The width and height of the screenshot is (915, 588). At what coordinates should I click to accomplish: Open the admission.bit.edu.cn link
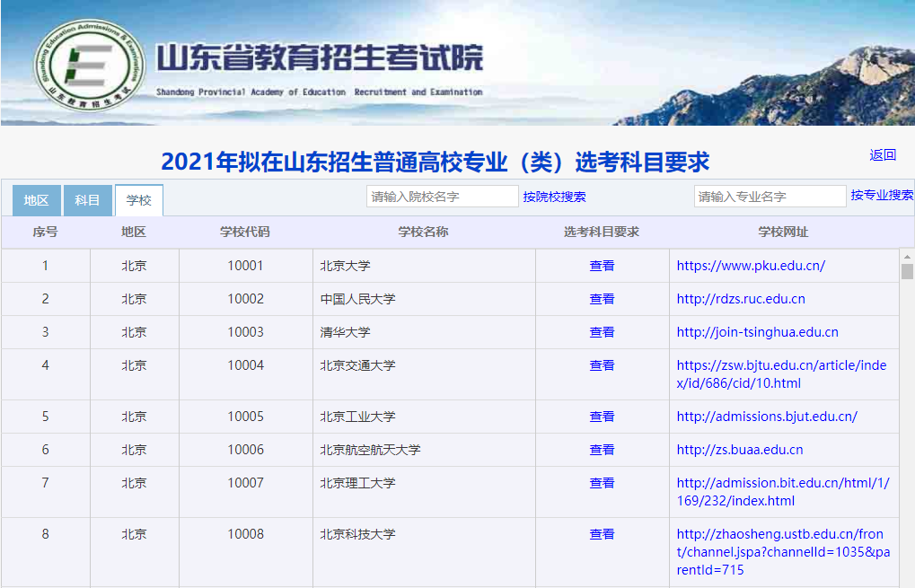tap(783, 492)
